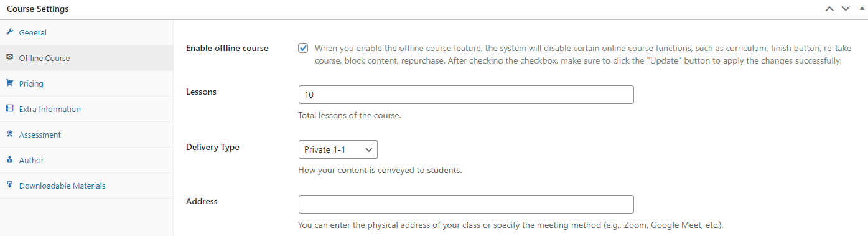
Task: Click the Lessons number input field
Action: coord(466,95)
